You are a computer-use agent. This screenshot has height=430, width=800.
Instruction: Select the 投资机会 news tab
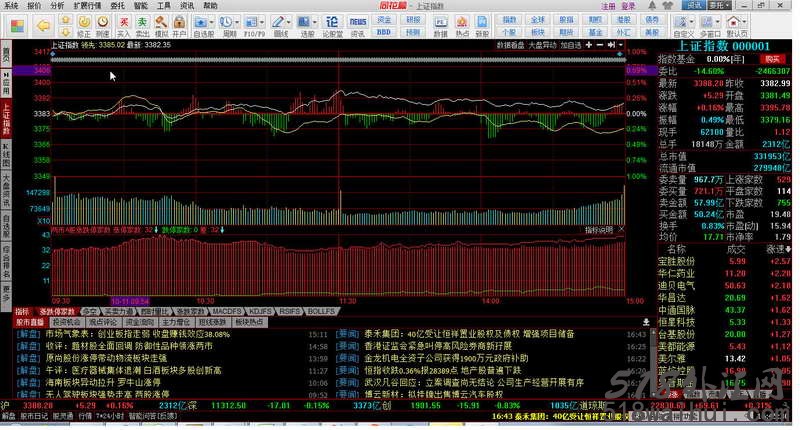point(67,322)
